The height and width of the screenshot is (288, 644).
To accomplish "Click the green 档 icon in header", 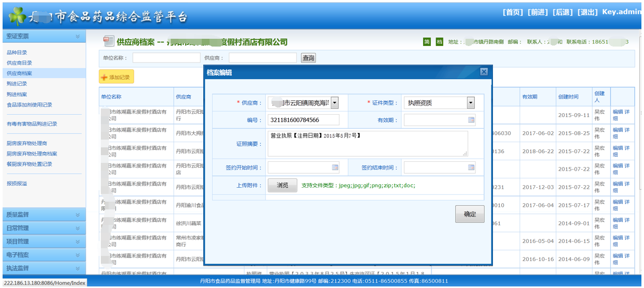I will (x=439, y=42).
